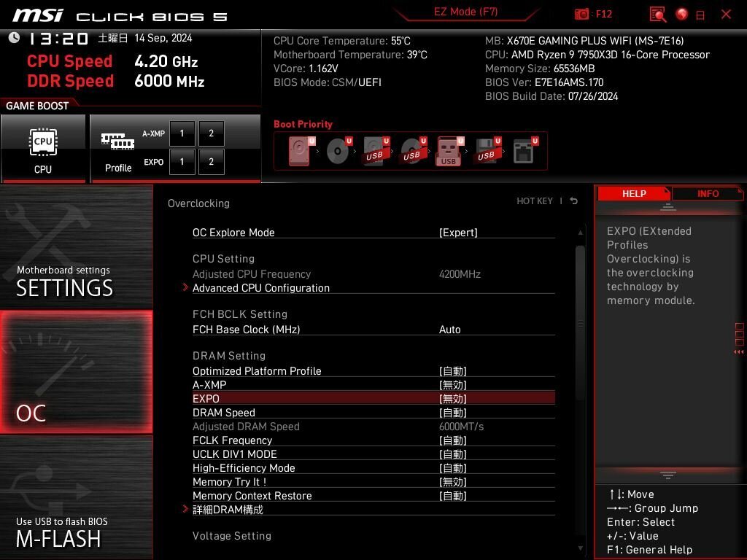Click the DRAM Setting section heading

tap(228, 356)
